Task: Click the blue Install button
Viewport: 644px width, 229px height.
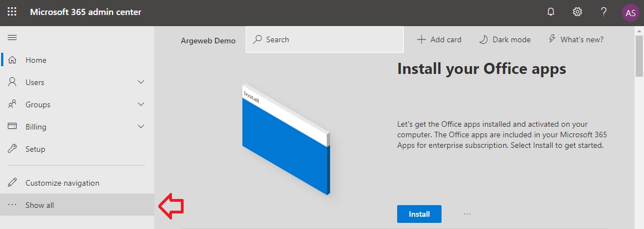Action: point(419,214)
